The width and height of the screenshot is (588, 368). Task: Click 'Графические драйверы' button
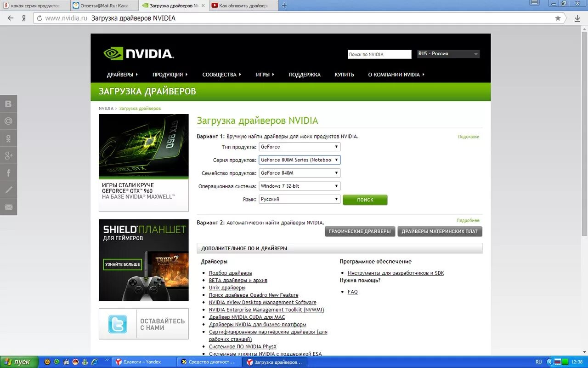[360, 231]
